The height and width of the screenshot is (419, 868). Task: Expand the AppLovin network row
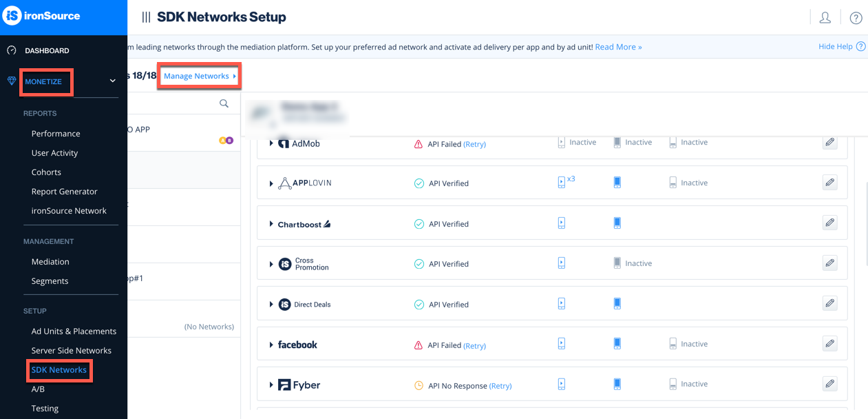pos(271,183)
